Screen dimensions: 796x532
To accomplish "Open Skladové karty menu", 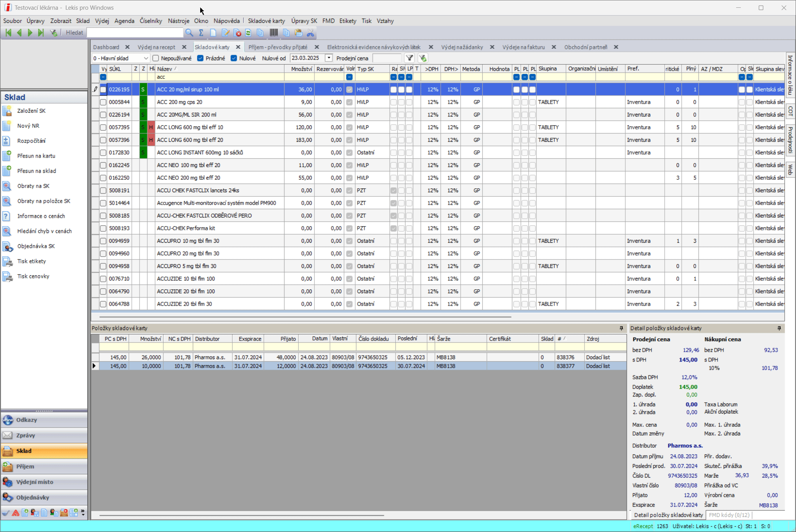I will [x=266, y=21].
